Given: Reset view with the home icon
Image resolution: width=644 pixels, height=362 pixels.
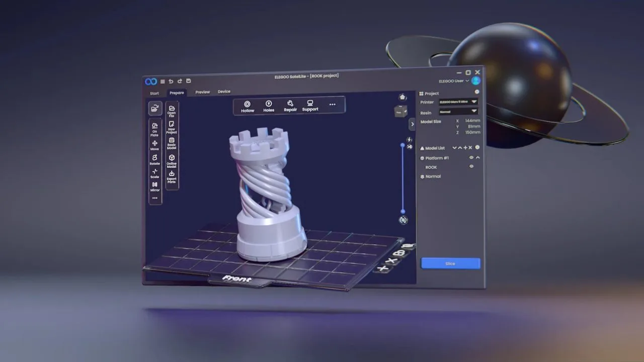Looking at the screenshot, I should coord(403,97).
